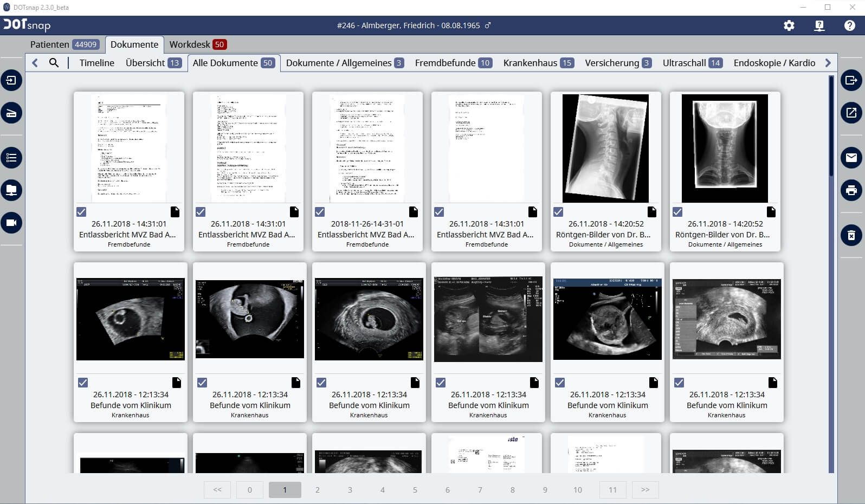This screenshot has height=504, width=865.
Task: Click the scanner icon in left sidebar
Action: pos(11,113)
